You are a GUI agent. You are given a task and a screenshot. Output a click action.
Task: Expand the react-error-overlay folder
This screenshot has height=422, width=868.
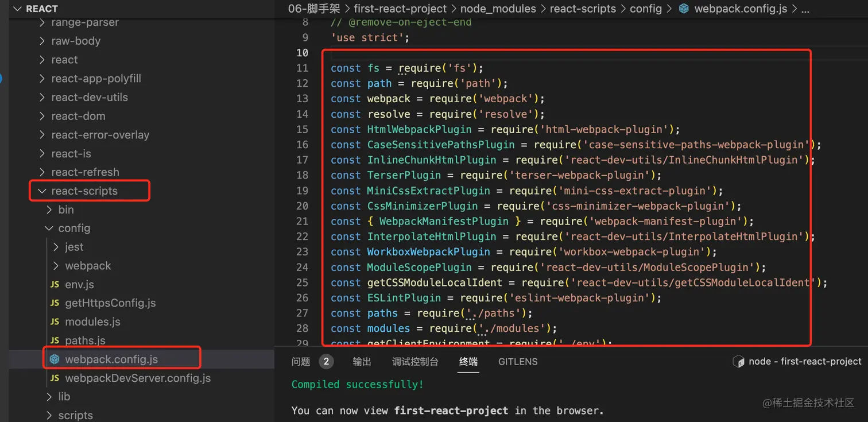[x=42, y=135]
